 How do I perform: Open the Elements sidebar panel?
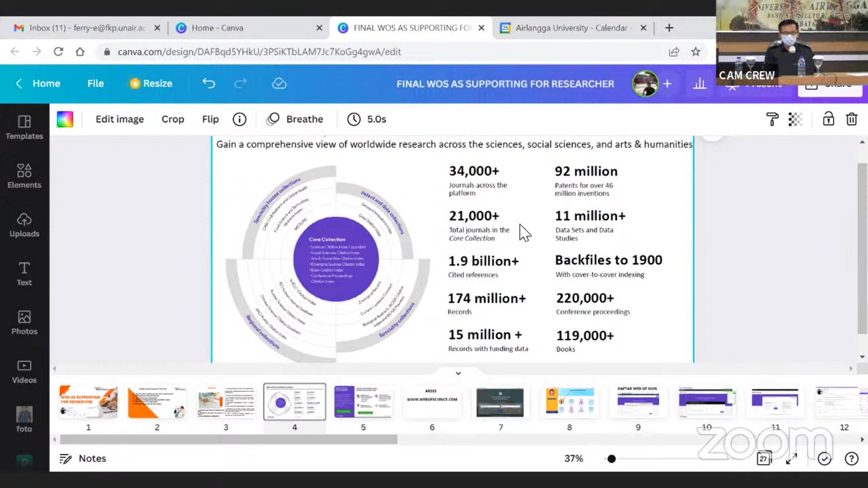coord(24,175)
